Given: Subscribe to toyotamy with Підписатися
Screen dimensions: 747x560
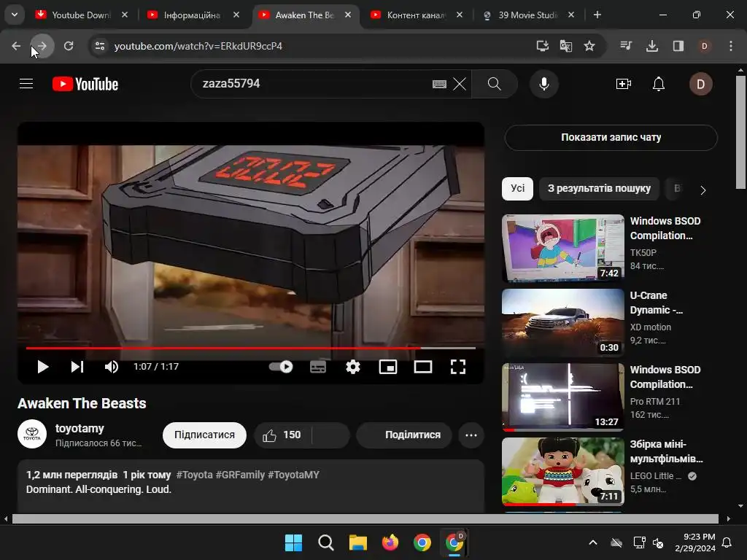Looking at the screenshot, I should coord(204,435).
